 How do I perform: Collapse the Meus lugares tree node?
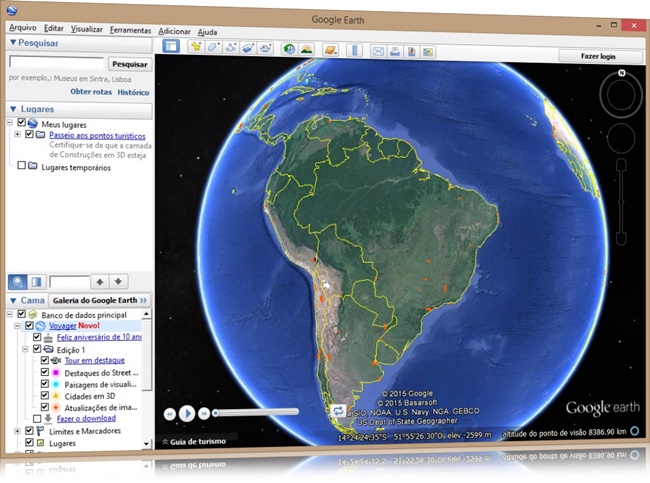[x=10, y=123]
